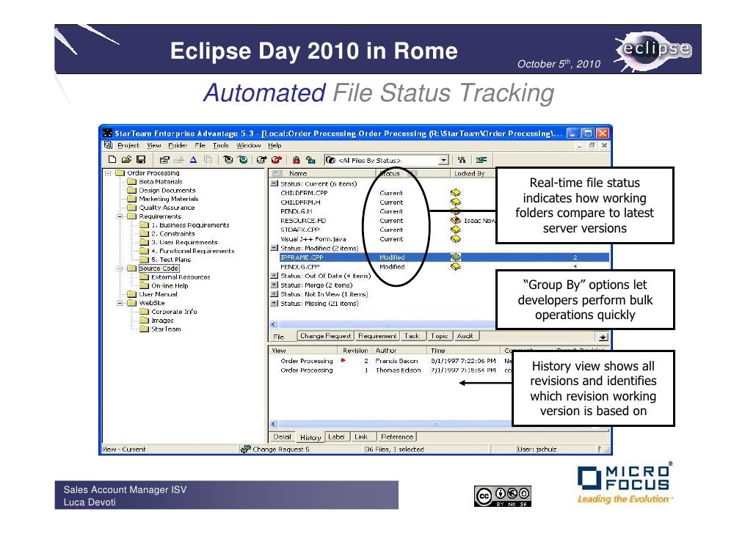Collapse the Status: Current group
Image resolution: width=756 pixels, height=534 pixels.
(x=275, y=183)
